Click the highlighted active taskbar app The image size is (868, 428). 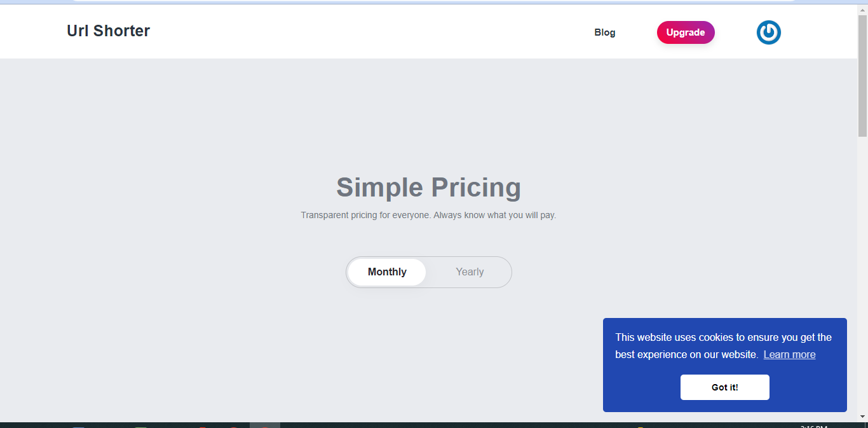tap(264, 425)
